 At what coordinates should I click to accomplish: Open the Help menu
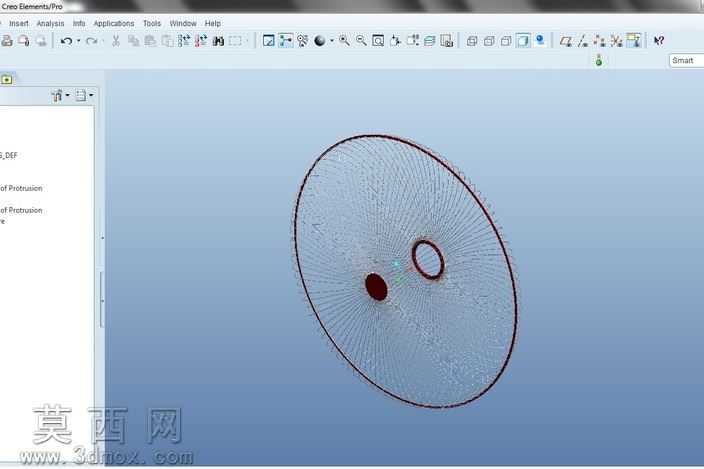click(212, 23)
